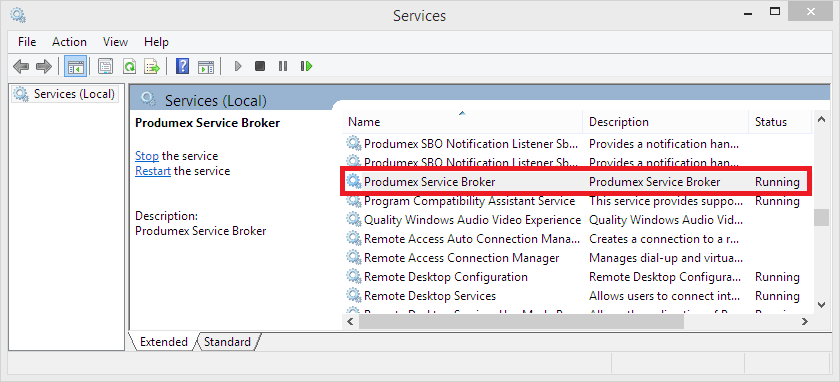Click the Forward arrow toolbar icon
The width and height of the screenshot is (840, 382).
point(43,66)
